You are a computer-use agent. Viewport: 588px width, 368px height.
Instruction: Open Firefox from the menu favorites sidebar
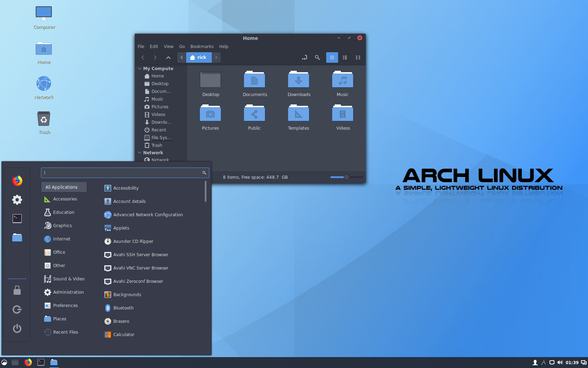click(17, 180)
